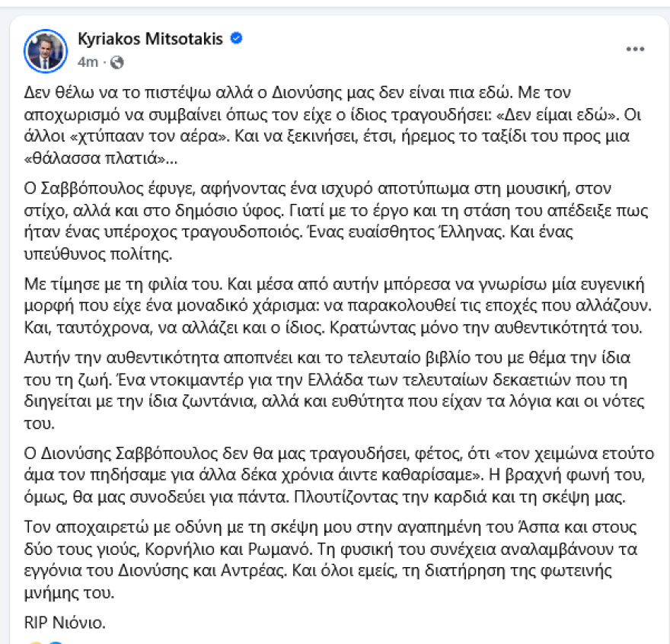670x644 pixels.
Task: Click the laughing reaction emoji below the post
Action: click(35, 642)
